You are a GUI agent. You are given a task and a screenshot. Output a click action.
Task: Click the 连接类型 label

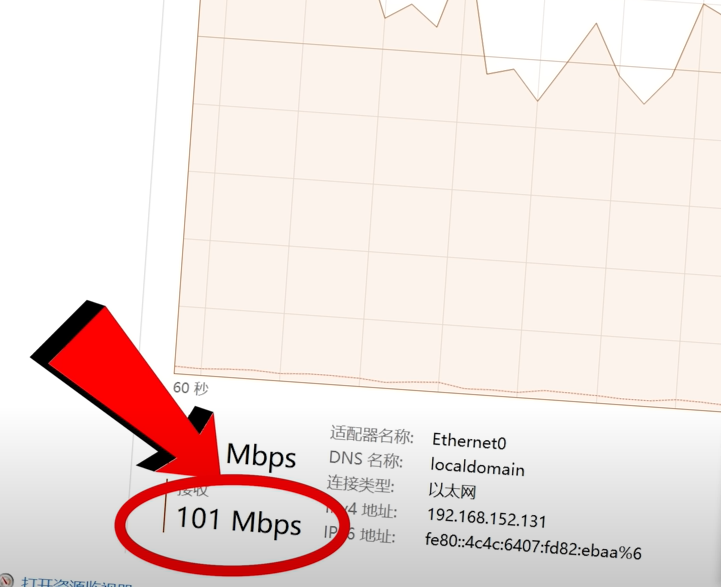click(360, 484)
